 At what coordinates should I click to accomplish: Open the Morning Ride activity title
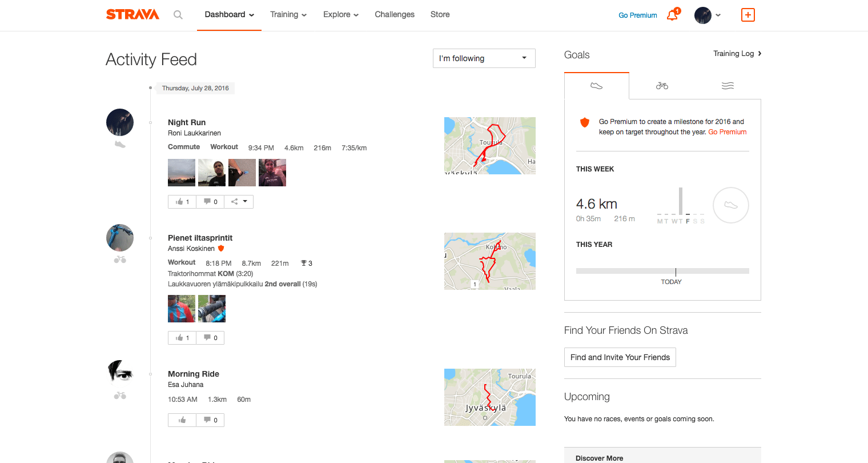pyautogui.click(x=194, y=374)
